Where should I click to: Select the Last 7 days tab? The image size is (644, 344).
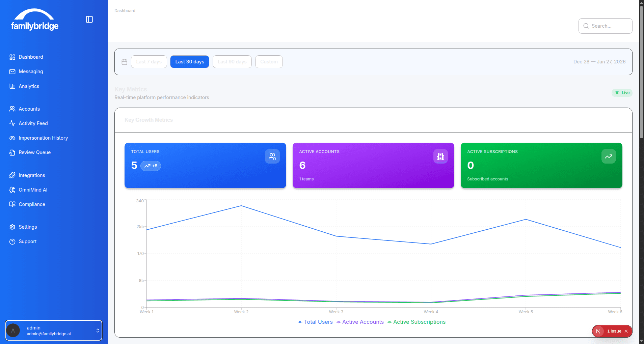149,62
